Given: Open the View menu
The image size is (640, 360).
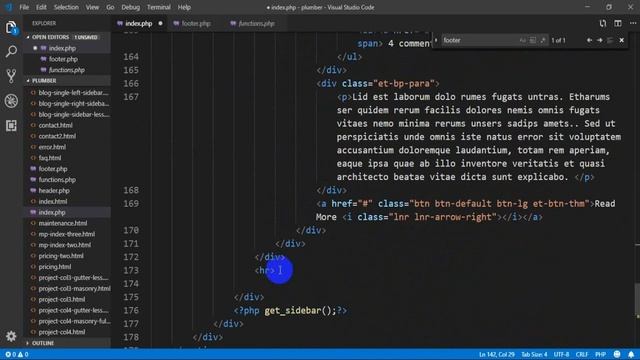Looking at the screenshot, I should coord(92,7).
